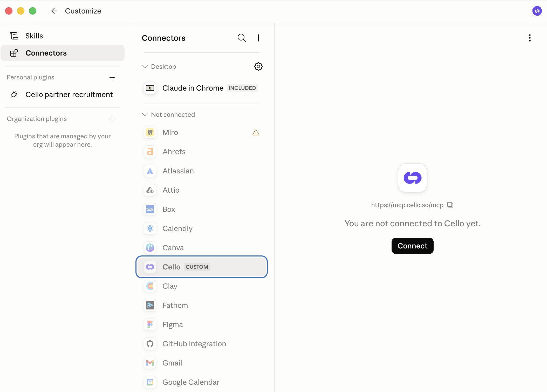This screenshot has height=392, width=547.
Task: Collapse the Not connected section
Action: click(x=145, y=114)
